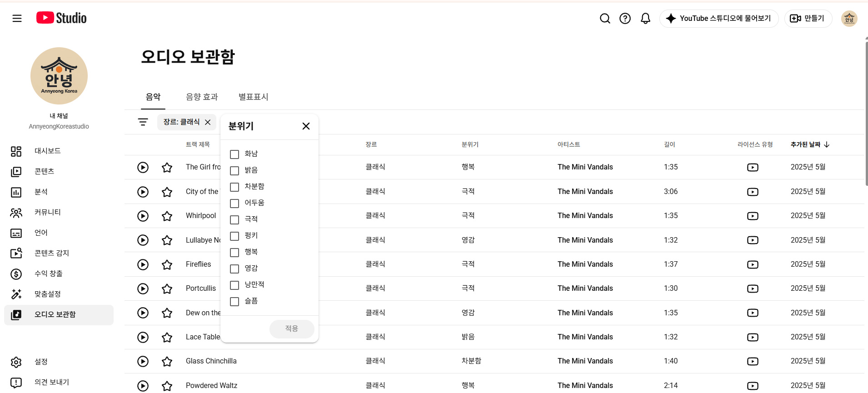
Task: Show notifications bell
Action: coord(645,18)
